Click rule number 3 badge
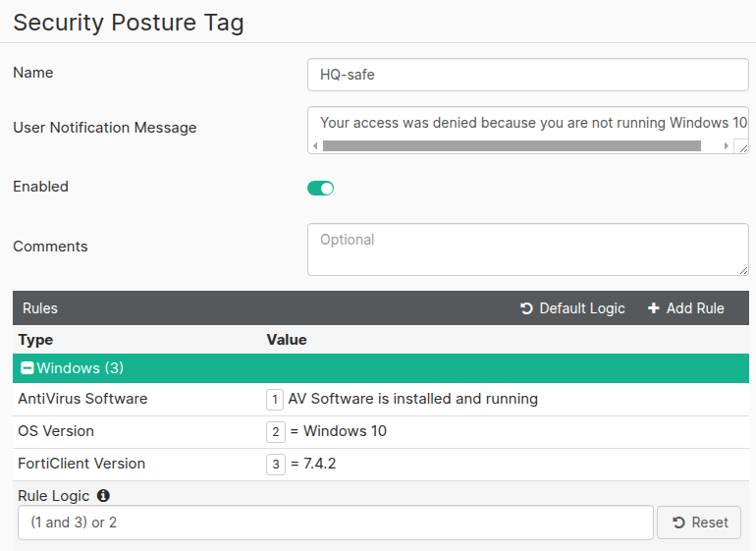Image resolution: width=756 pixels, height=551 pixels. [x=275, y=464]
